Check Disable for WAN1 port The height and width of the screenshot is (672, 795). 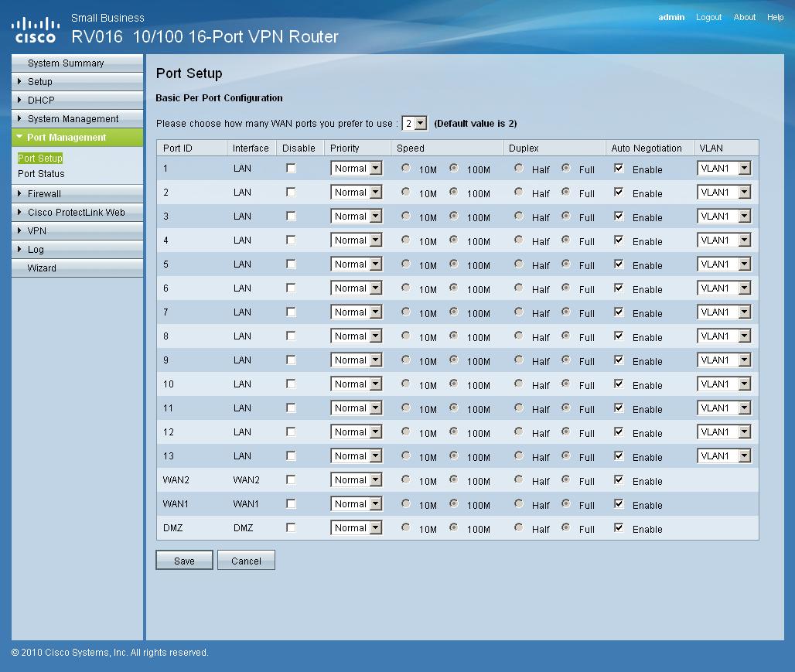(291, 503)
